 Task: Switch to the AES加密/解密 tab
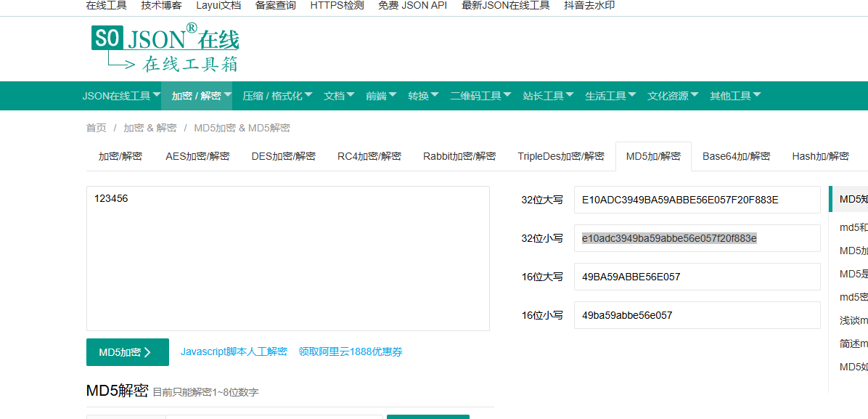tap(197, 156)
